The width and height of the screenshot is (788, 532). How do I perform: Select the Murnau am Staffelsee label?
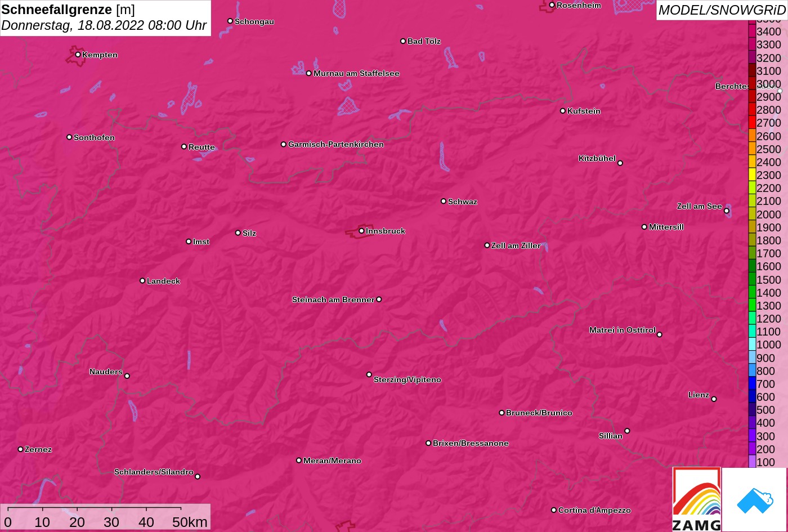(356, 73)
